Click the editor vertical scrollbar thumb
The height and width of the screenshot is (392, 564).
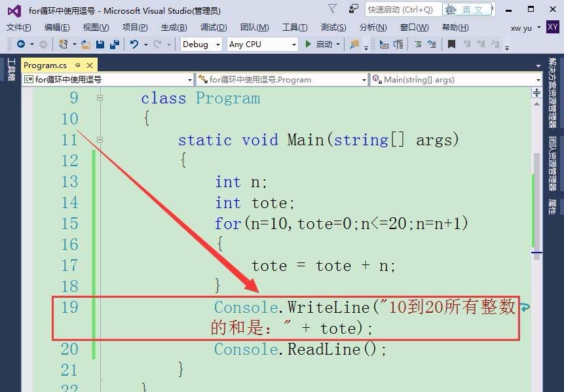click(536, 200)
